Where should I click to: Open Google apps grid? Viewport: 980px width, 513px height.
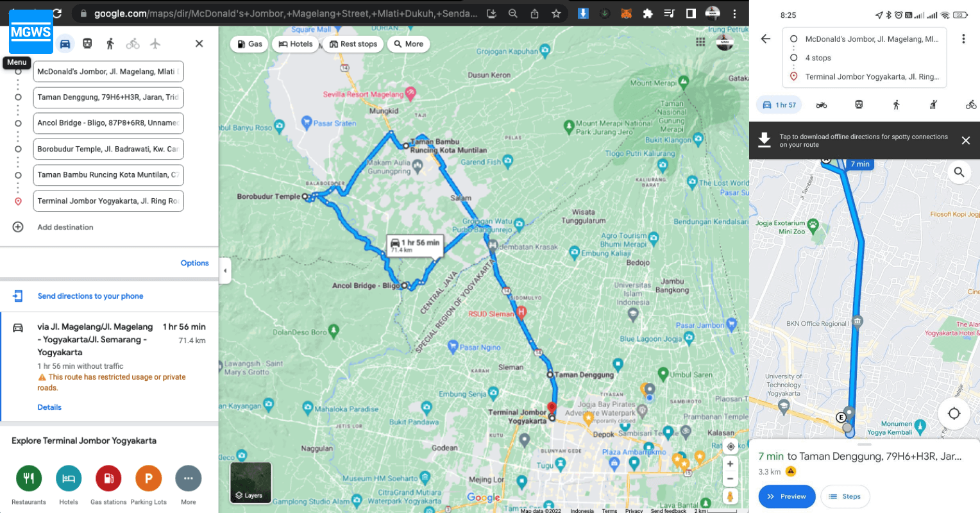(x=700, y=42)
